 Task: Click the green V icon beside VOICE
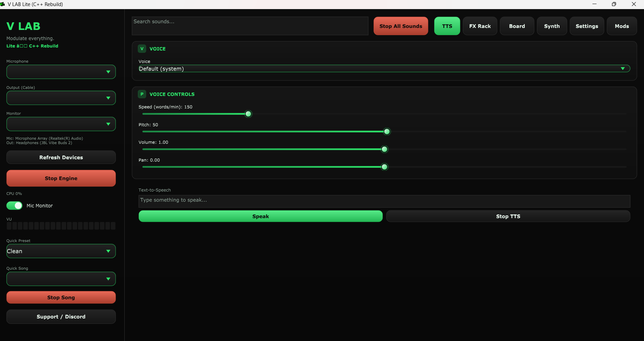pos(142,49)
